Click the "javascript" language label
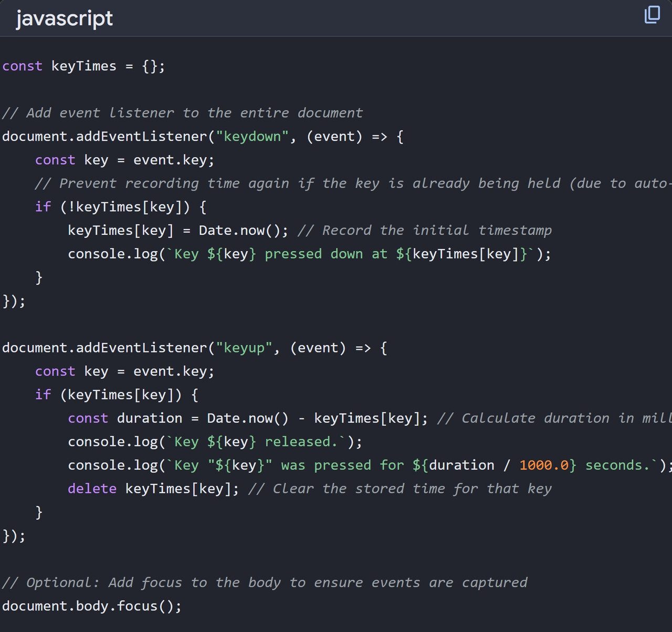672x632 pixels. tap(65, 19)
